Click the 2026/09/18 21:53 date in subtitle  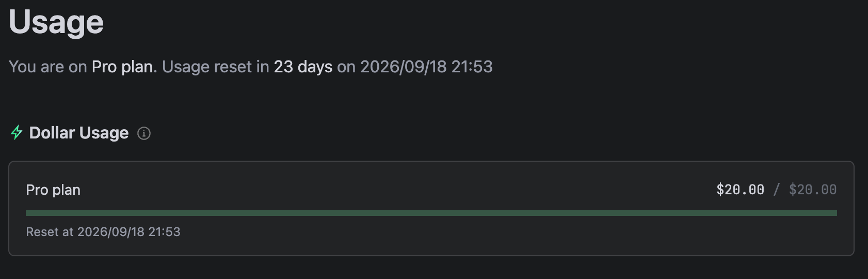(426, 67)
